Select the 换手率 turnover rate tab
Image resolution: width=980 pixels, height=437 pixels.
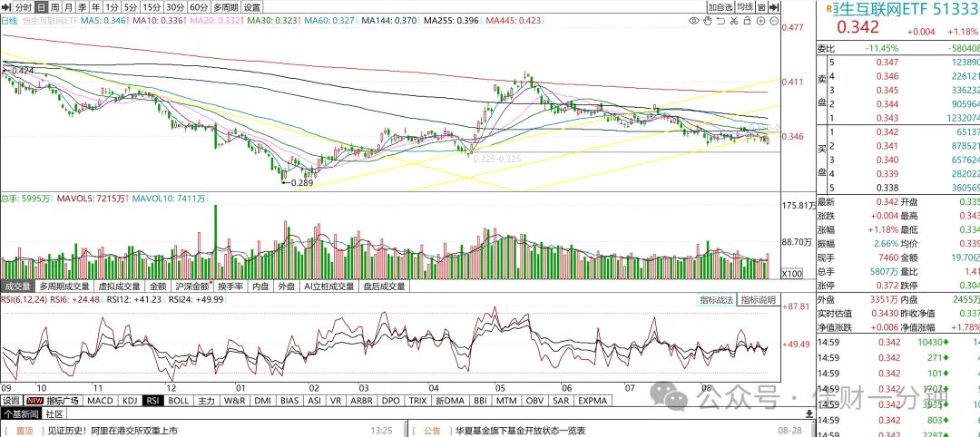[x=230, y=286]
